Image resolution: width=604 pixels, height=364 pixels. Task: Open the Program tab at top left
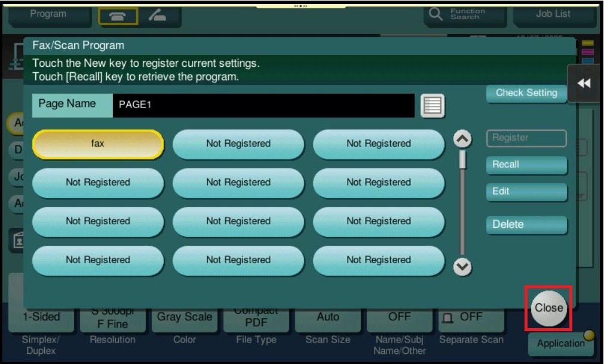(48, 14)
